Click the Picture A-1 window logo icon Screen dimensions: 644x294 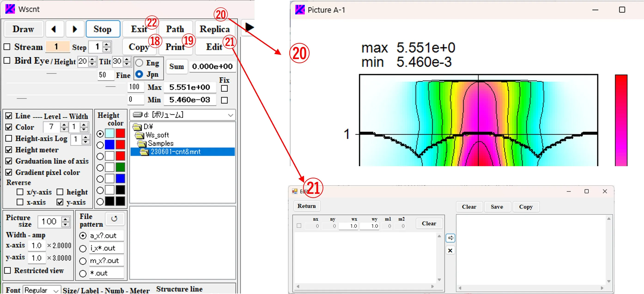pos(300,10)
